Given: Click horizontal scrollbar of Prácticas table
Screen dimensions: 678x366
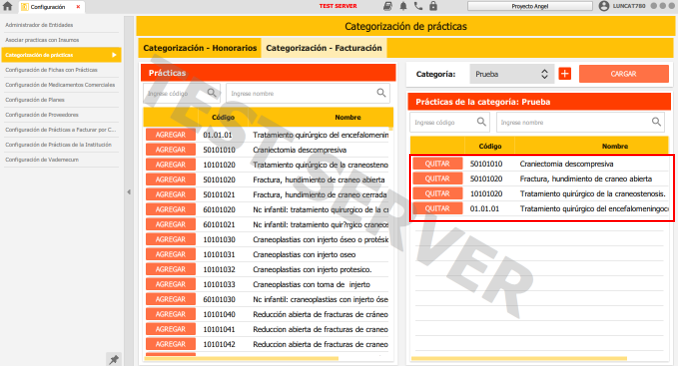Looking at the screenshot, I should click(241, 358).
